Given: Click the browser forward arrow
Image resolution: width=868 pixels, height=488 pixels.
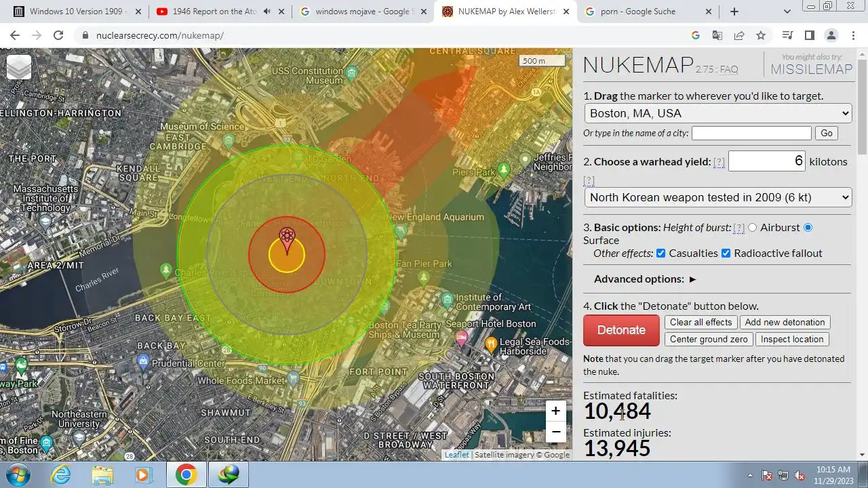Looking at the screenshot, I should point(37,35).
